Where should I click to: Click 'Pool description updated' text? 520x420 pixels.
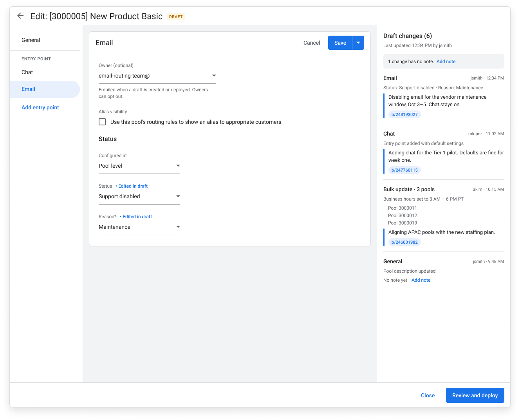click(x=409, y=271)
